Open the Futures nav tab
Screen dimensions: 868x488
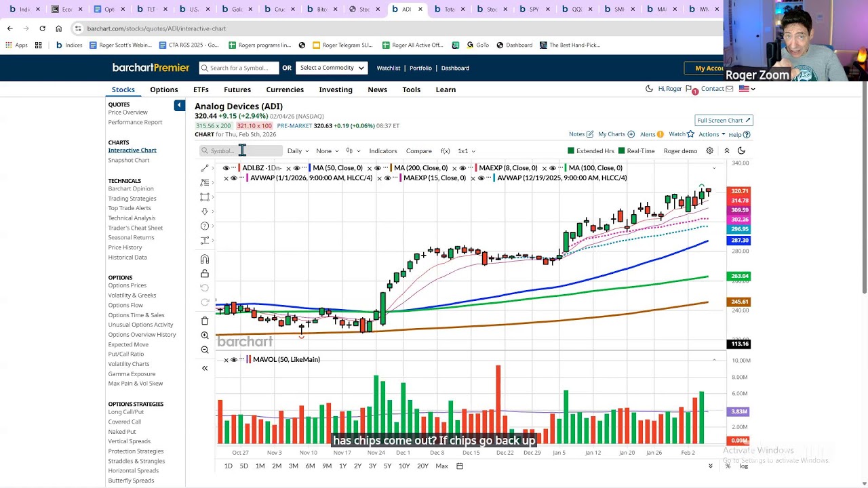237,89
